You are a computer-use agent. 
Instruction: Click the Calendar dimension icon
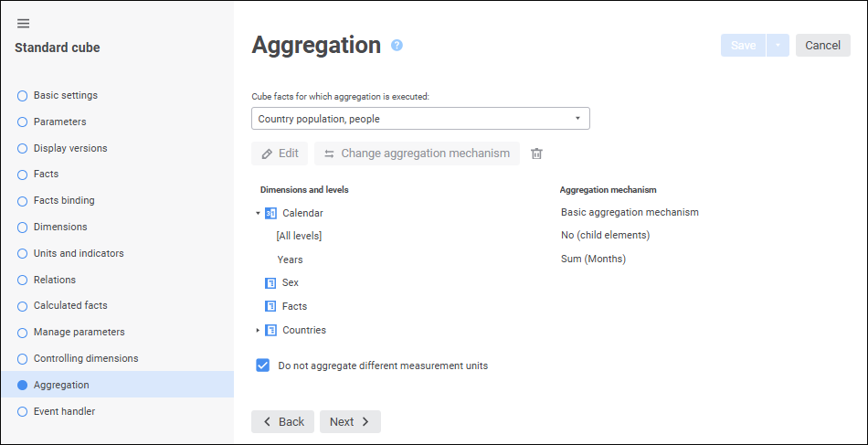(270, 213)
